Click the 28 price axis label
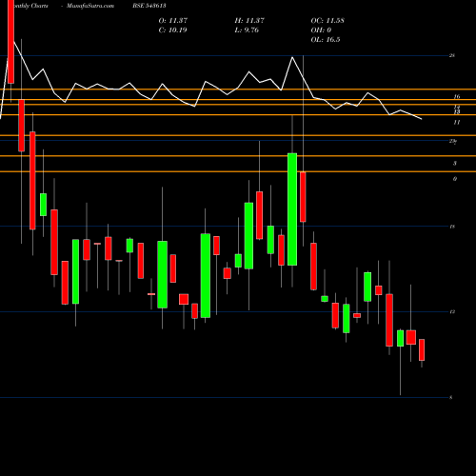476x476 pixels. [x=452, y=55]
